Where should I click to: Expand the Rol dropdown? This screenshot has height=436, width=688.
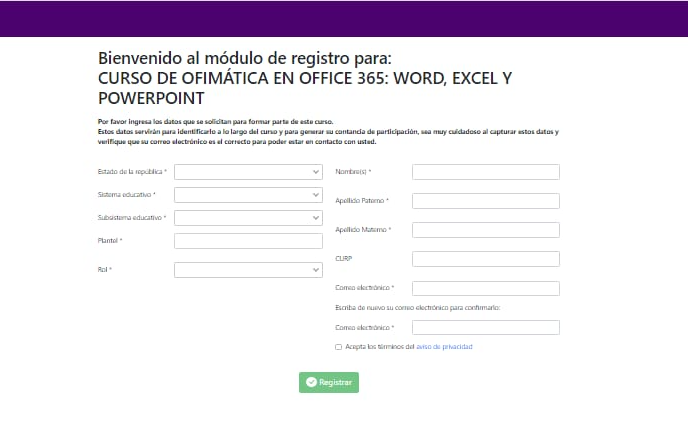(248, 270)
